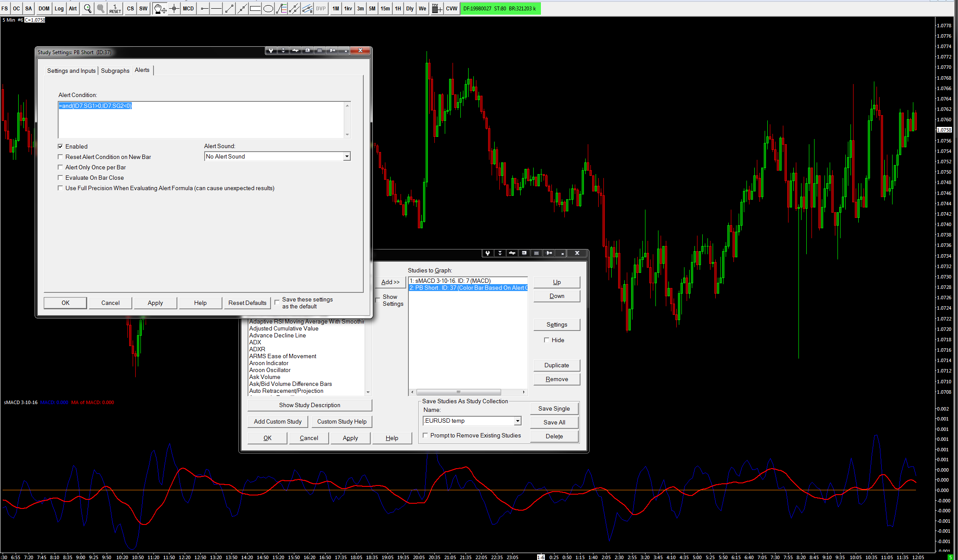
Task: Check Prompt to Remove Existing Studies
Action: click(x=425, y=435)
